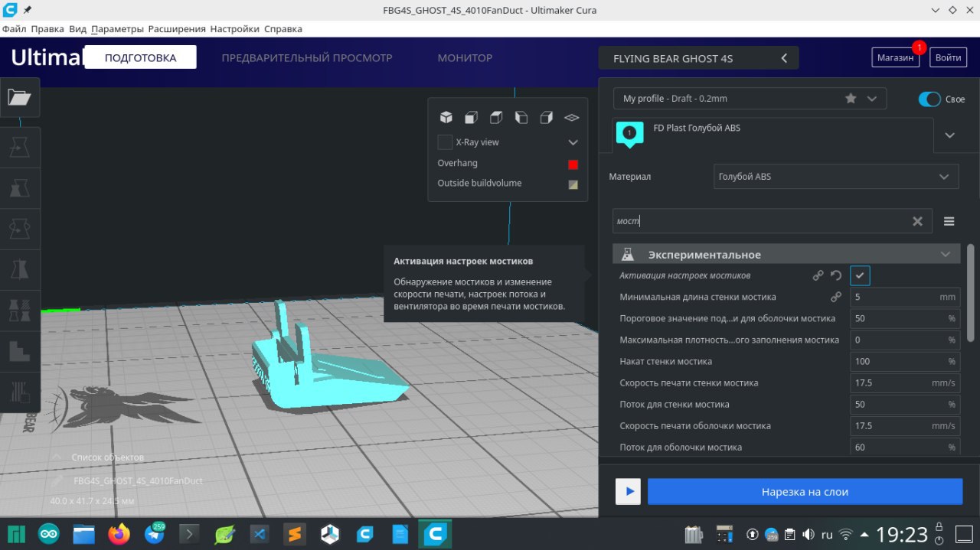Open Firefox from taskbar
The image size is (980, 550).
tap(119, 534)
